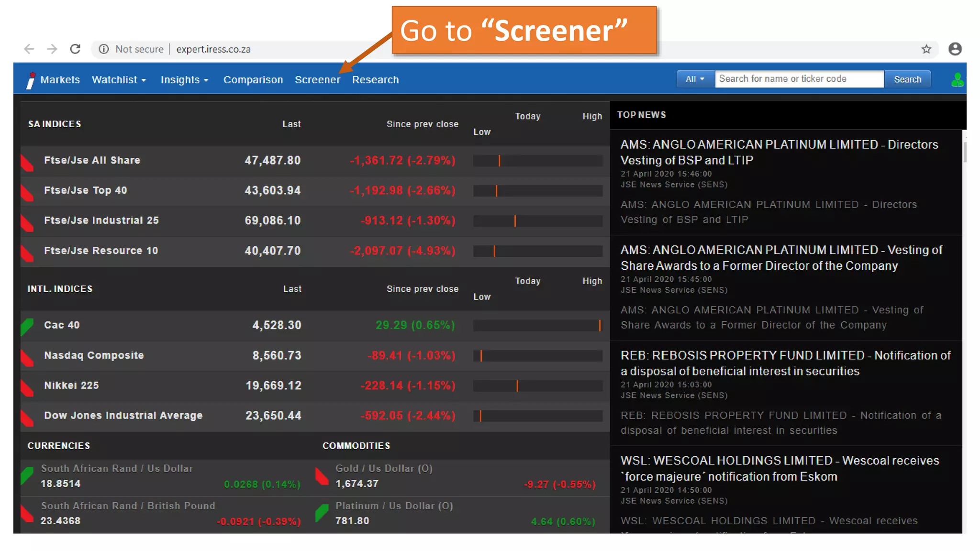This screenshot has height=551, width=980.
Task: Reload the page with refresh icon
Action: pos(75,49)
